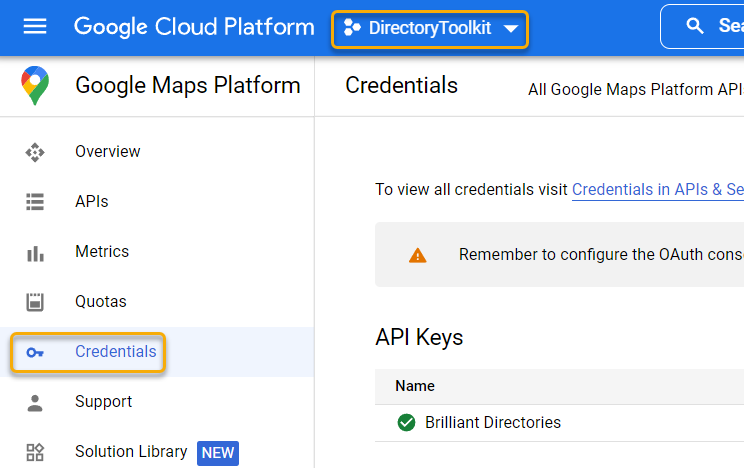The height and width of the screenshot is (468, 744).
Task: Open the DirectoryToolkit project dropdown
Action: pyautogui.click(x=430, y=28)
